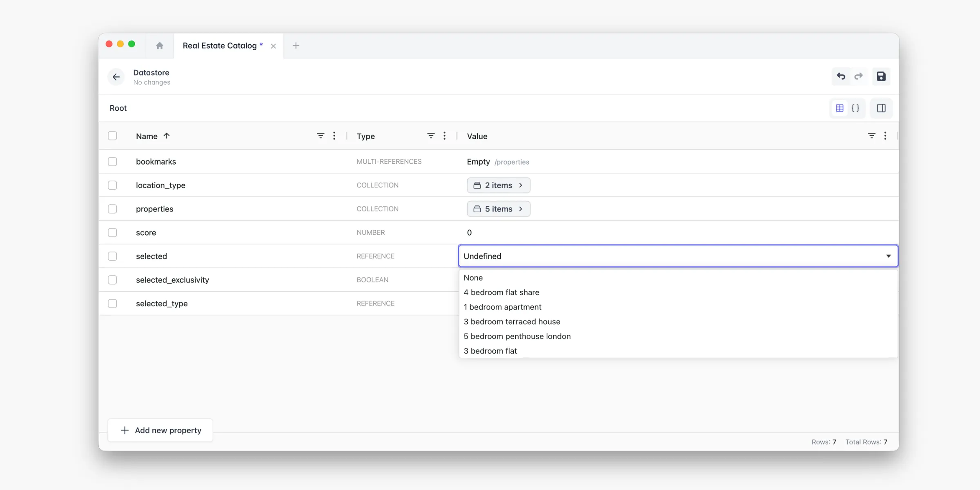Expand the 5 items collection in properties
The height and width of the screenshot is (490, 980).
click(x=499, y=209)
